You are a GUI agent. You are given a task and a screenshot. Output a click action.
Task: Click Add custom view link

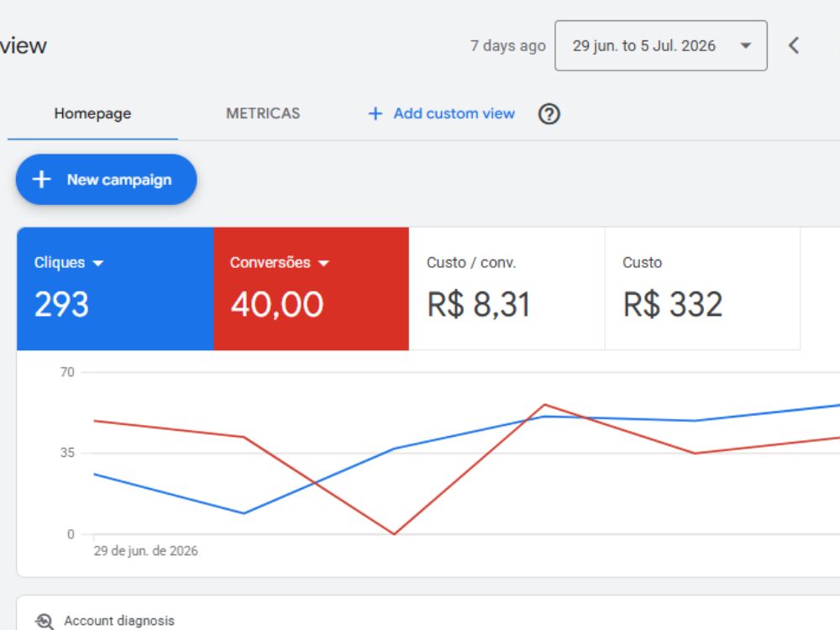(x=442, y=113)
